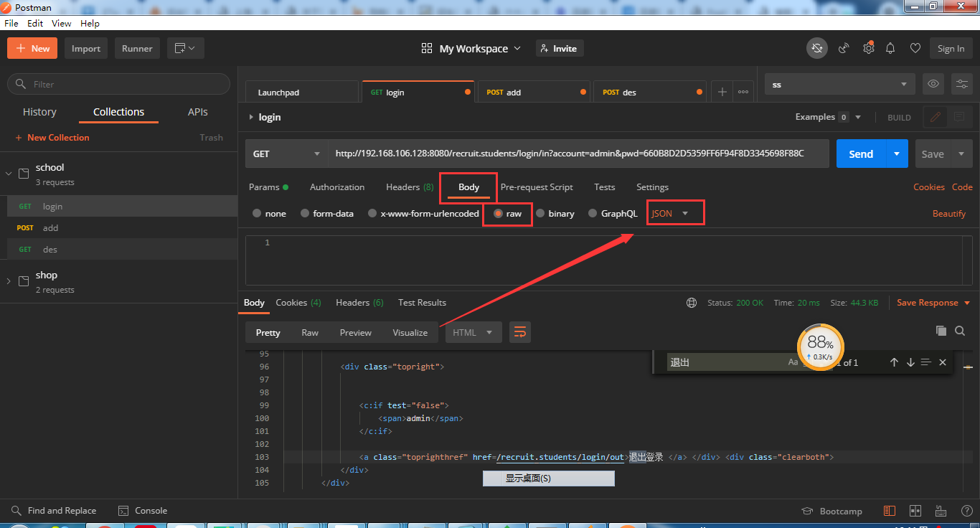Open the ss environment dropdown
980x528 pixels.
pyautogui.click(x=840, y=84)
